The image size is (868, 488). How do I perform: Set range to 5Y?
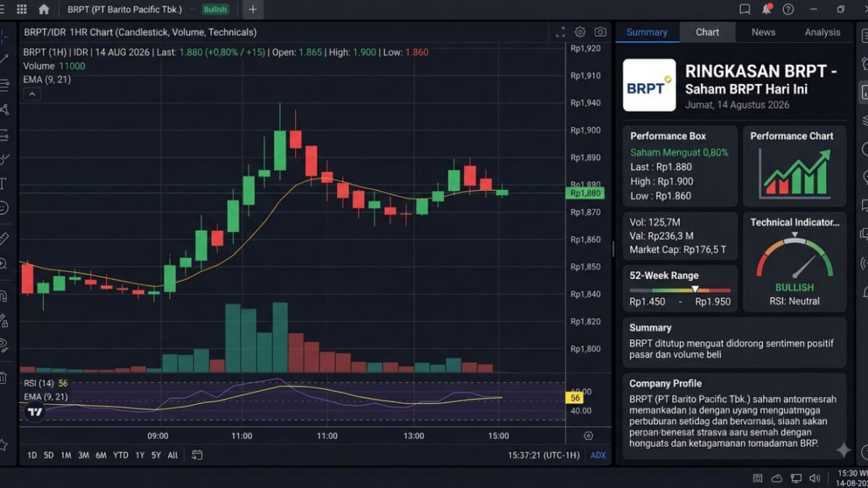click(156, 455)
